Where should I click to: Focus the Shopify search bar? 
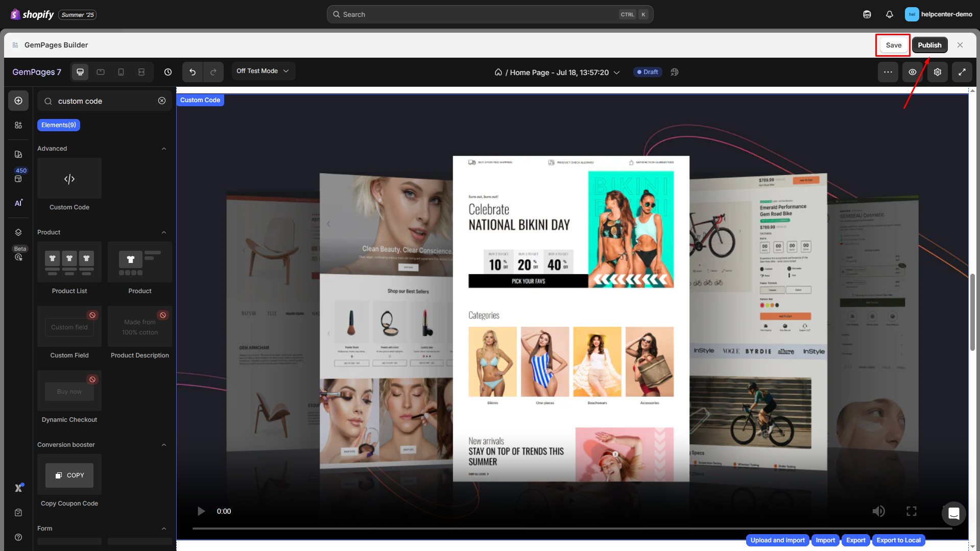pos(490,14)
